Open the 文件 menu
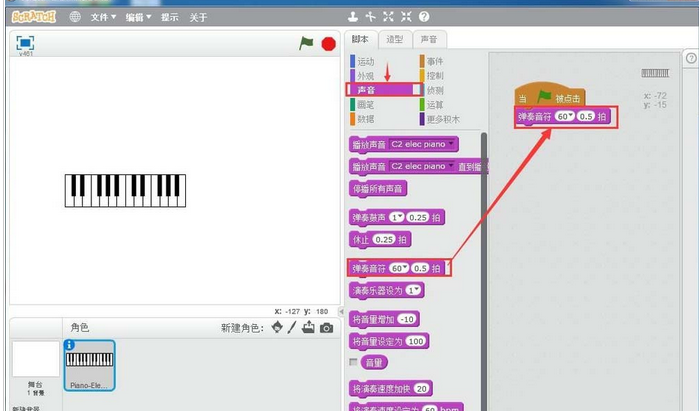The image size is (699, 411). click(x=102, y=17)
